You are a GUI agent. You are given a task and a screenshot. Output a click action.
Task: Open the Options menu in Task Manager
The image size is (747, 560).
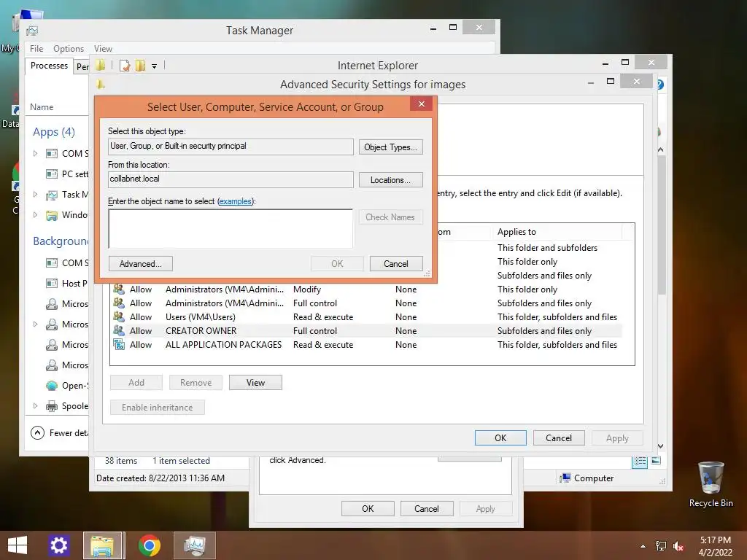pyautogui.click(x=68, y=49)
